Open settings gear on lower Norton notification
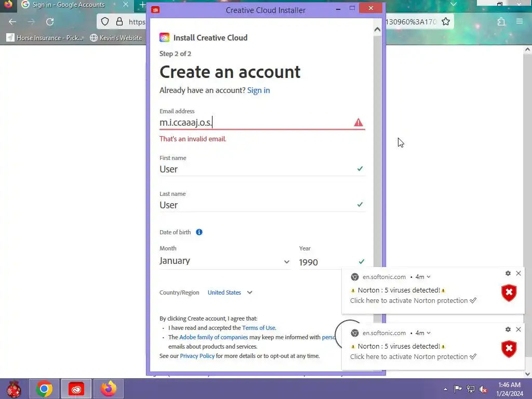Screen dimensions: 532x399 (508, 329)
